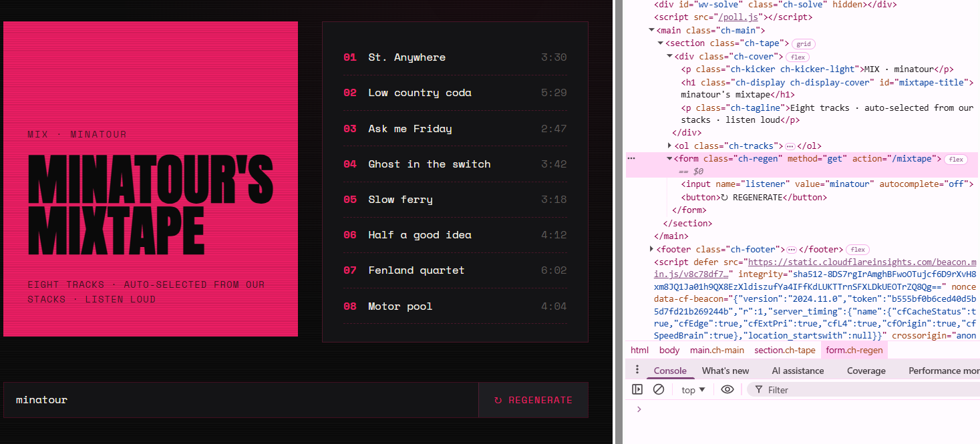The width and height of the screenshot is (980, 444).
Task: Click the 'MINATOUR'S MIXTAPE' cover title
Action: pyautogui.click(x=150, y=204)
